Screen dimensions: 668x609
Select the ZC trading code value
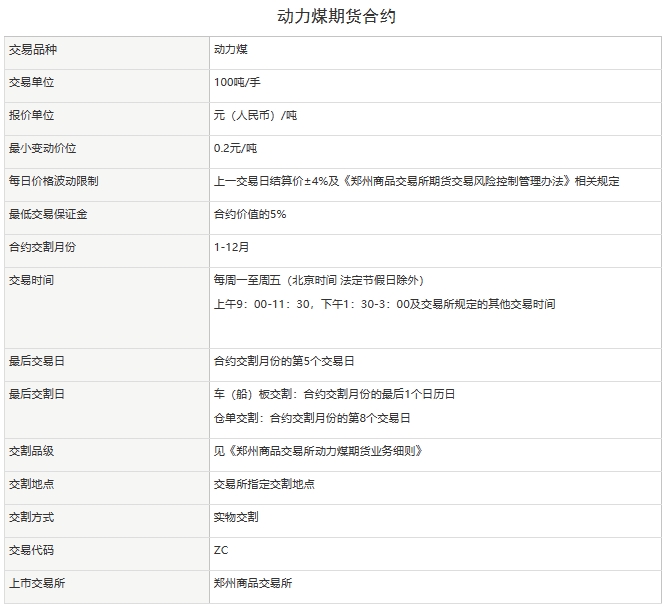point(221,550)
